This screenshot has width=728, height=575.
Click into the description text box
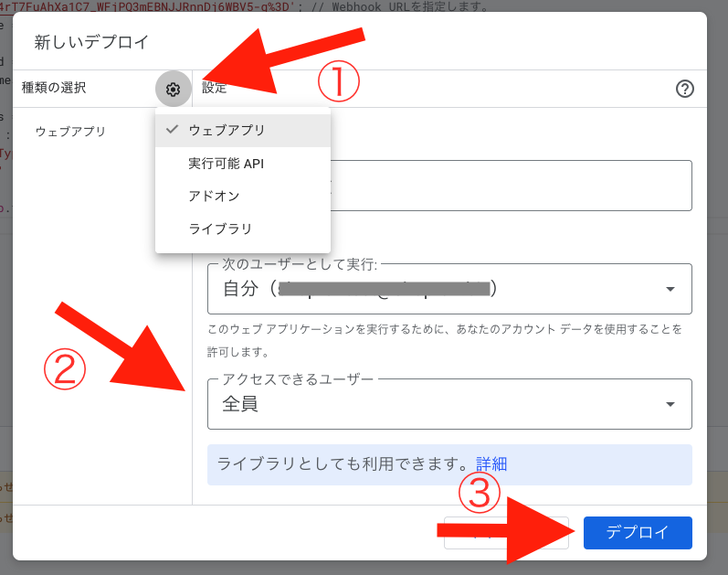coord(512,186)
